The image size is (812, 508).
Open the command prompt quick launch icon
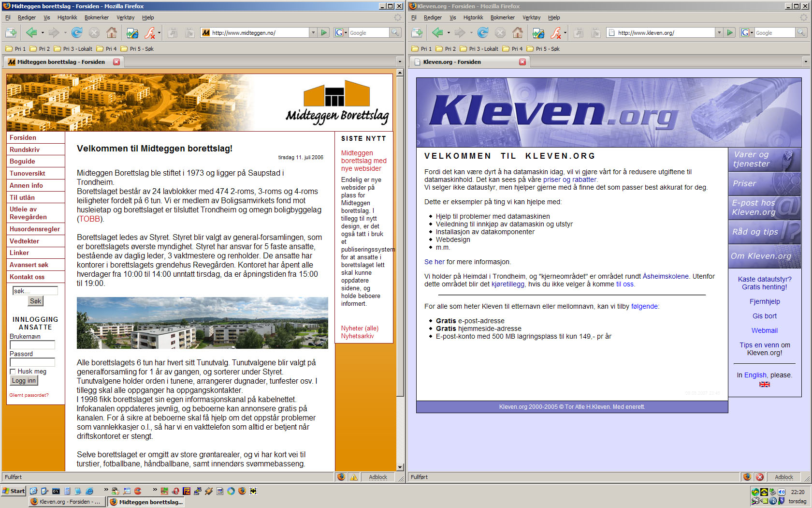56,491
